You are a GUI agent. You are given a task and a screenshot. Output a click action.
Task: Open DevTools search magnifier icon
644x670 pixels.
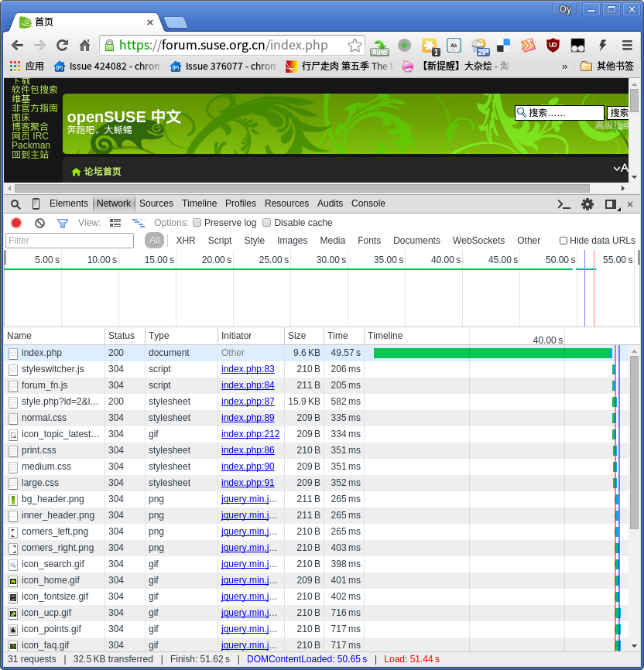click(15, 204)
